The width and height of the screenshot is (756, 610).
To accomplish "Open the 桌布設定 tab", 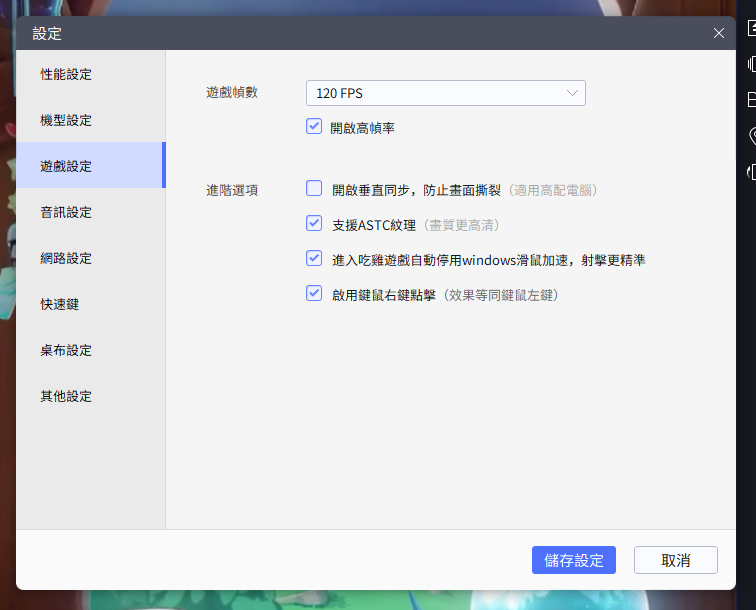I will click(x=91, y=350).
